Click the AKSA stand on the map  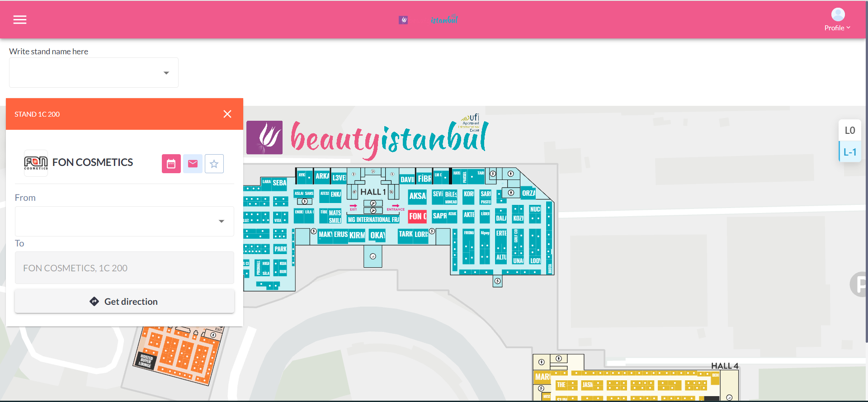(417, 196)
